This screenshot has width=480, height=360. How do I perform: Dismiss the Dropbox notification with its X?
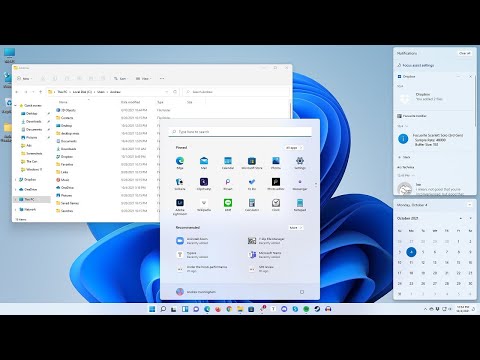pyautogui.click(x=470, y=76)
